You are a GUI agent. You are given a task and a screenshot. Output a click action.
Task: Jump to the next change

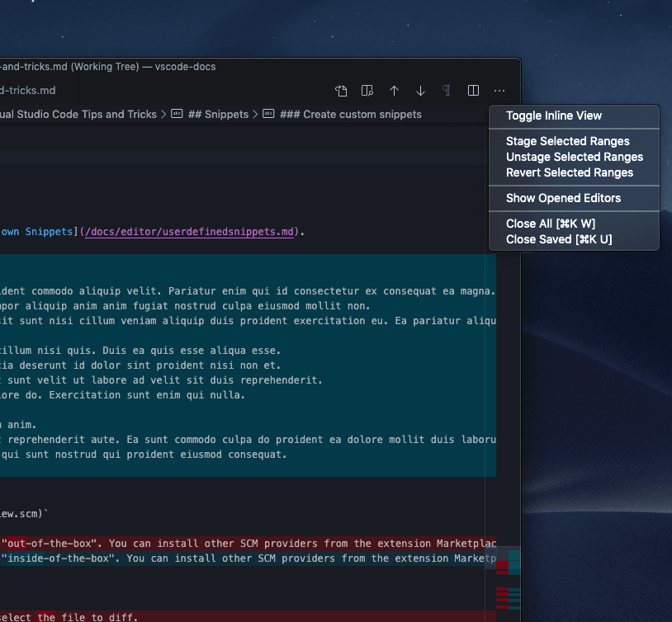point(420,91)
